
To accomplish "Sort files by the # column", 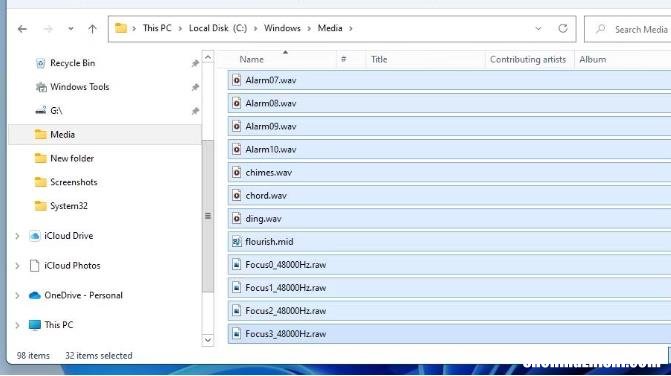I will 344,59.
